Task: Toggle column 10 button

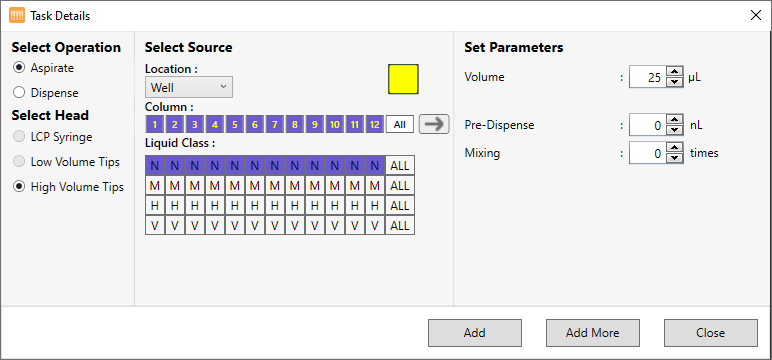Action: (335, 125)
